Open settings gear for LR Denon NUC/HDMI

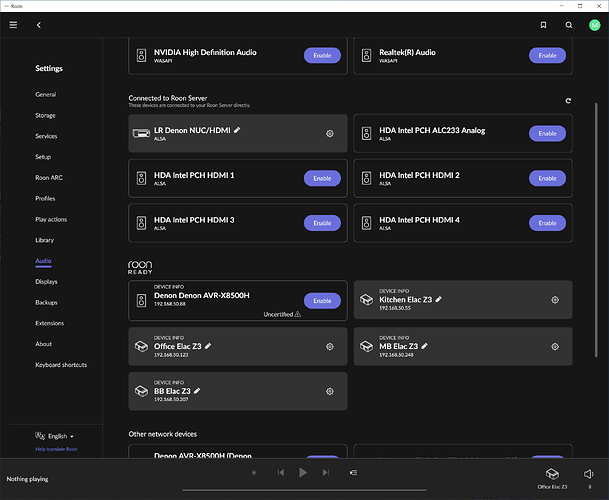coord(330,134)
